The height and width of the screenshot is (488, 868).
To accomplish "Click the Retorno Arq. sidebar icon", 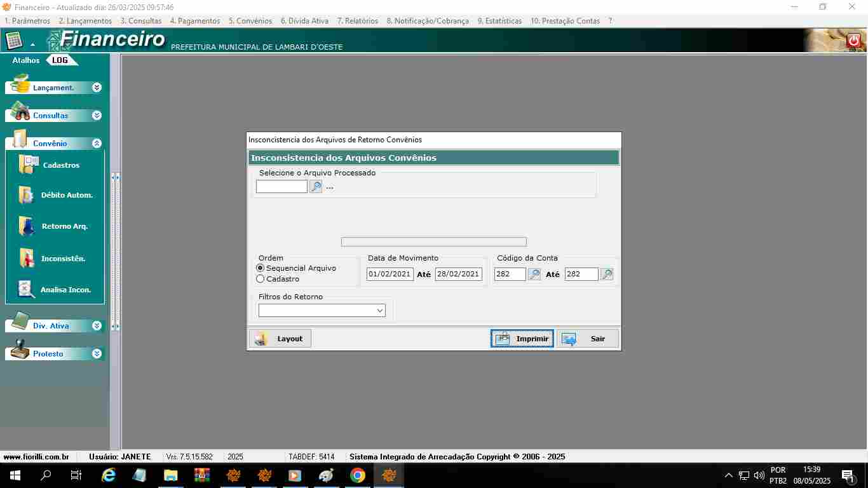I will tap(27, 226).
